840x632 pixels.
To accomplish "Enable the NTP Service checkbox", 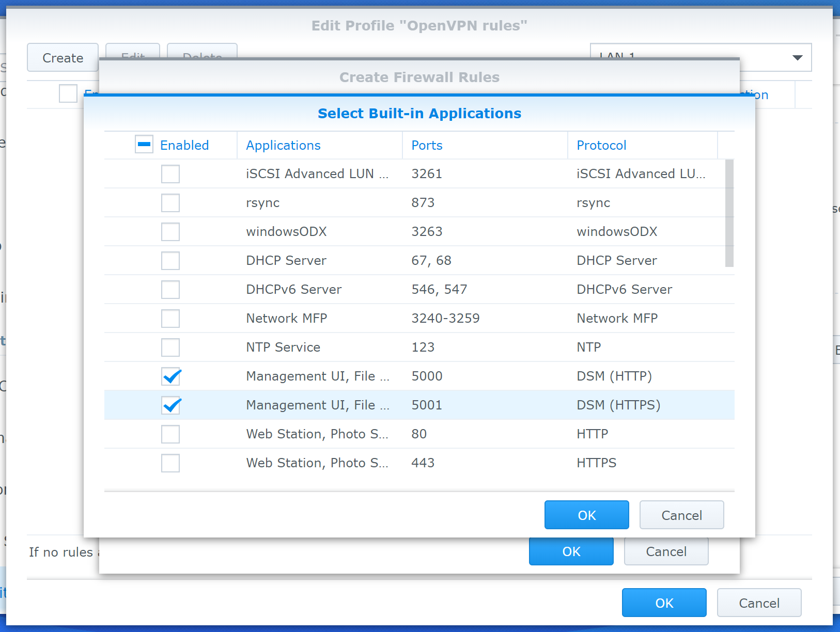I will [x=170, y=347].
